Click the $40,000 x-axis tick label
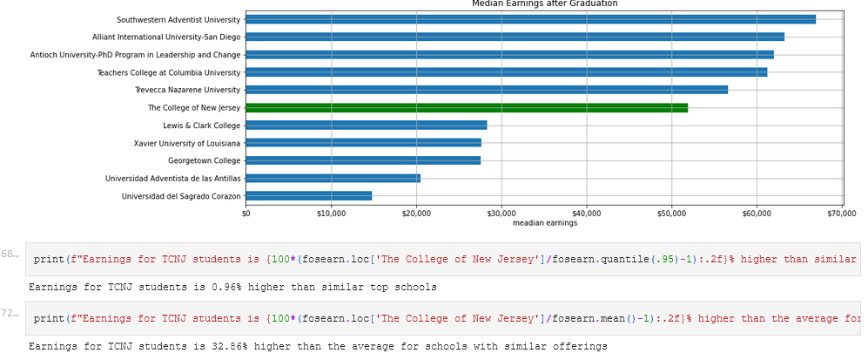The width and height of the screenshot is (868, 360). 587,214
